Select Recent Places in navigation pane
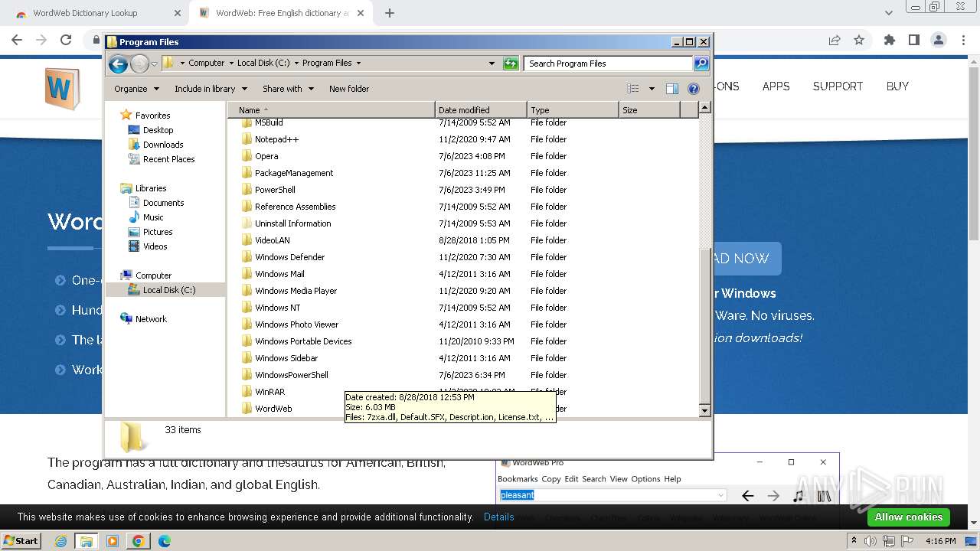The image size is (980, 551). pos(168,159)
